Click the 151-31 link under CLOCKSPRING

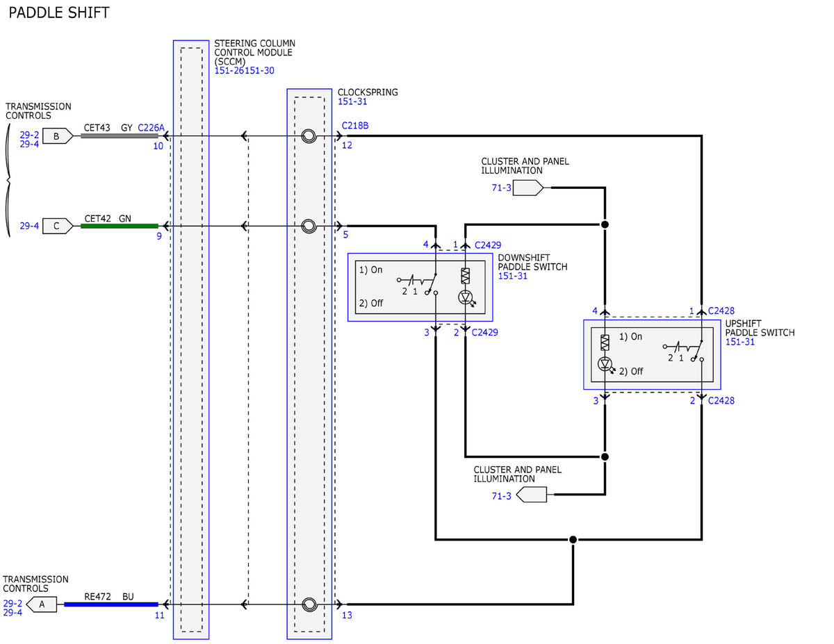click(x=352, y=101)
